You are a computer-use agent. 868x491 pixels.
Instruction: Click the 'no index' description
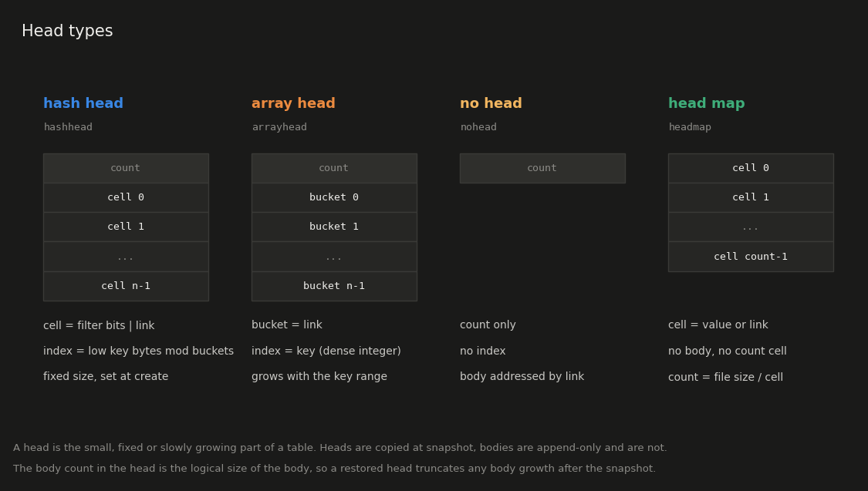click(483, 351)
